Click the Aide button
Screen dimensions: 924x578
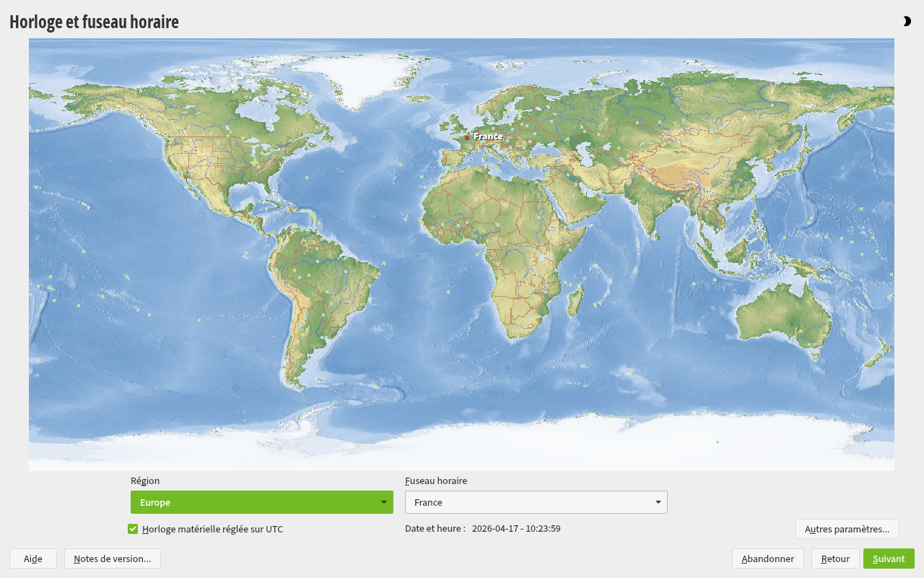pyautogui.click(x=33, y=558)
